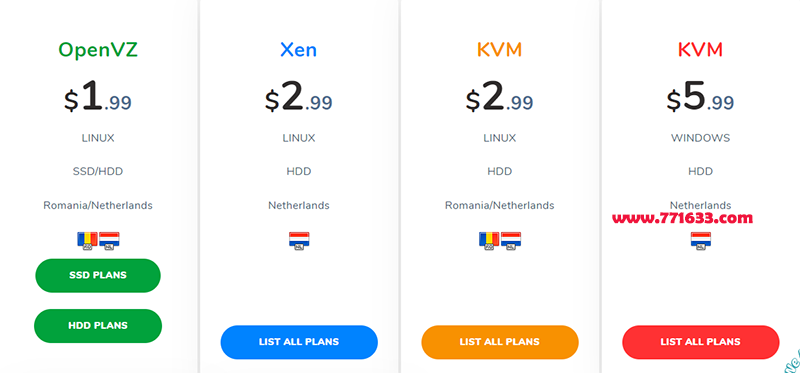This screenshot has width=800, height=373.
Task: Click the www.771633.com watermark text
Action: click(683, 218)
